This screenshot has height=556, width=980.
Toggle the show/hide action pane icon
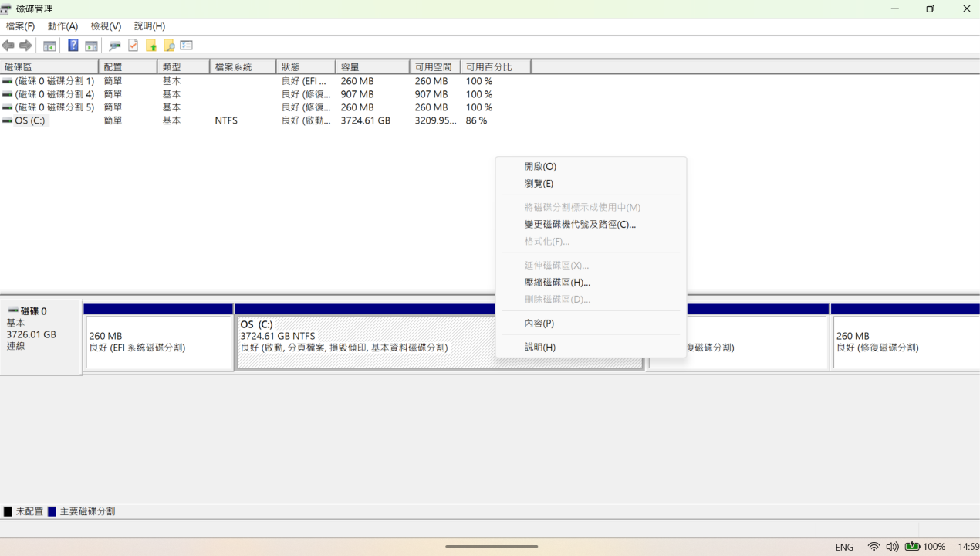pos(91,46)
